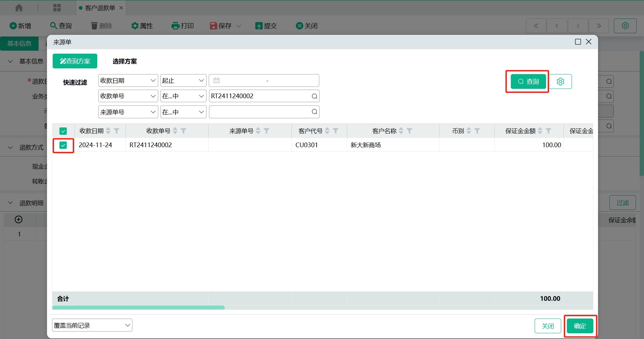Open the 来源单号 filter field dropdown
The image size is (644, 339).
coord(128,112)
